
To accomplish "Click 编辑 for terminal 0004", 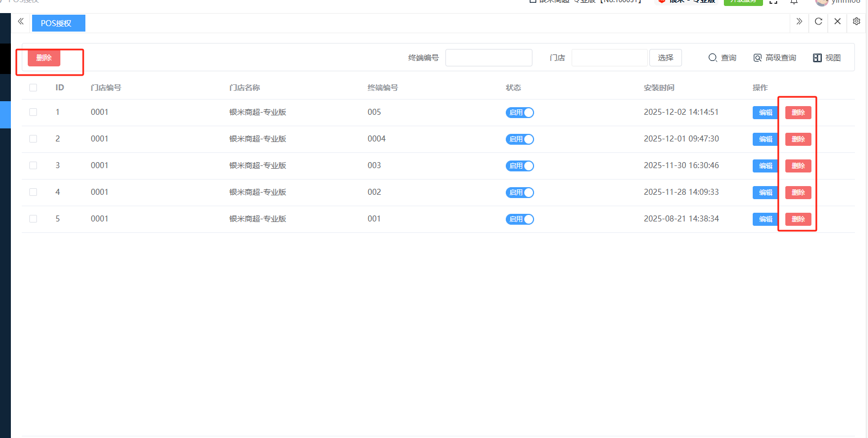I will pyautogui.click(x=765, y=139).
